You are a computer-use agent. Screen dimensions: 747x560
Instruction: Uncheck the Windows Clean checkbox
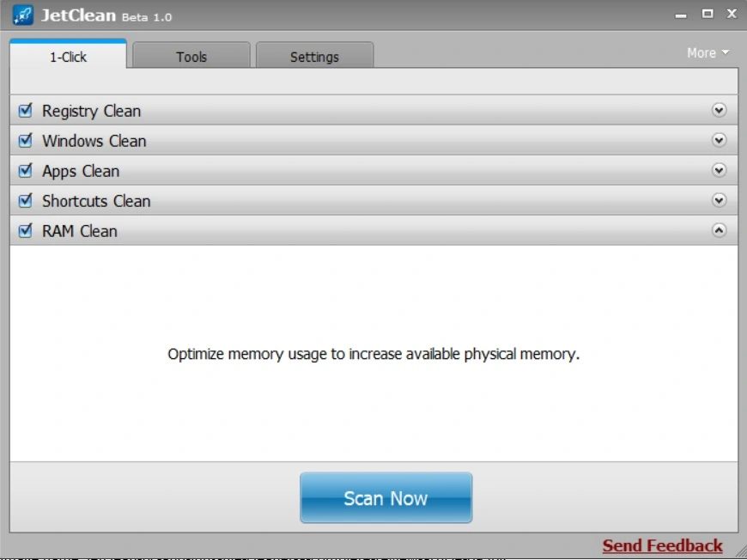[25, 141]
